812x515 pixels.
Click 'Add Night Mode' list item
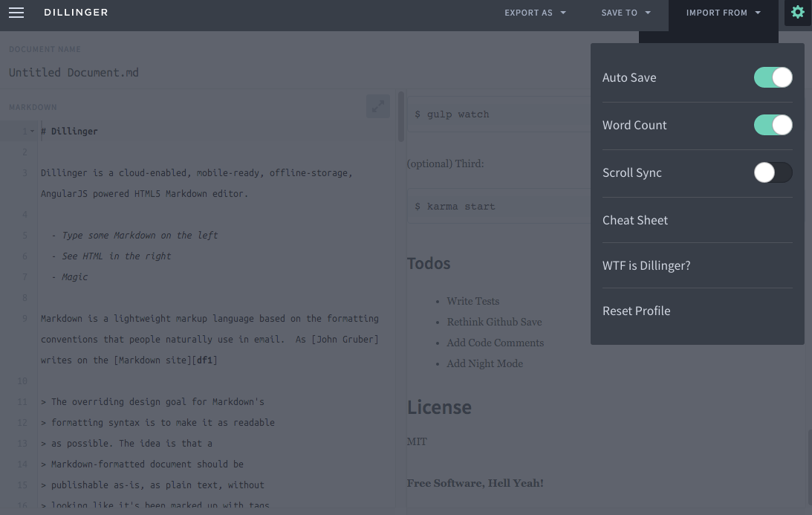pyautogui.click(x=484, y=363)
